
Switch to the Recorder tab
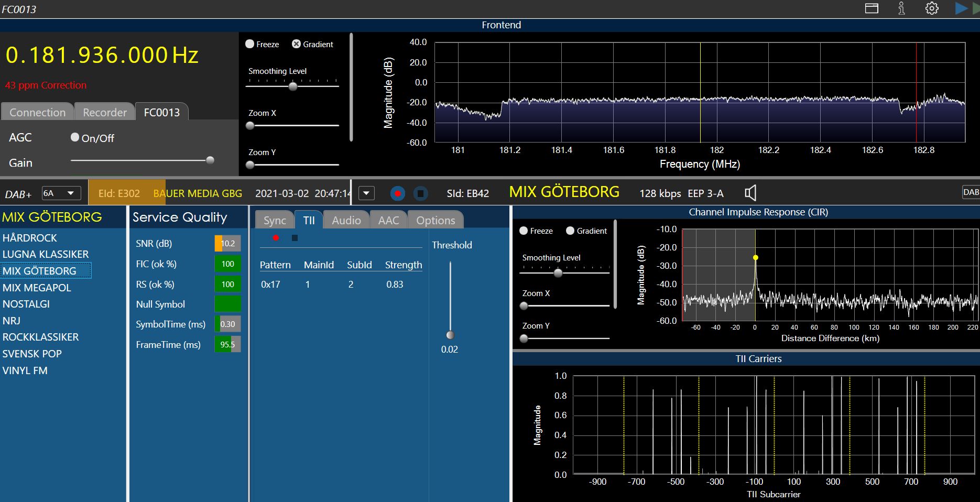[105, 112]
